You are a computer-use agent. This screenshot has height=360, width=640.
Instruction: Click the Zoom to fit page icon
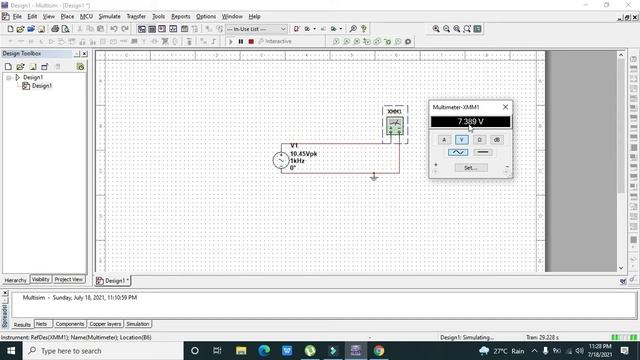(467, 29)
